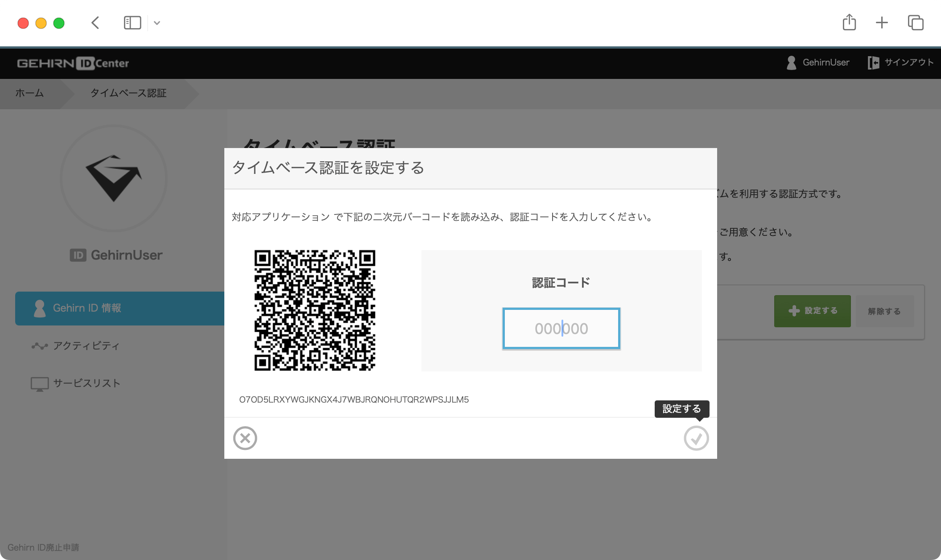The height and width of the screenshot is (560, 941).
Task: Open a new tab with the plus
Action: click(882, 22)
